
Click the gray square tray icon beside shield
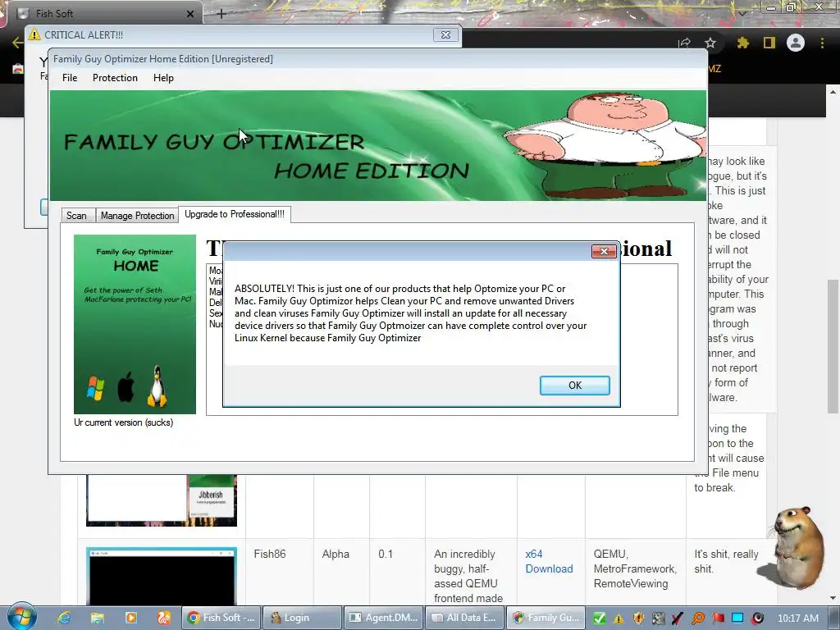click(x=658, y=619)
